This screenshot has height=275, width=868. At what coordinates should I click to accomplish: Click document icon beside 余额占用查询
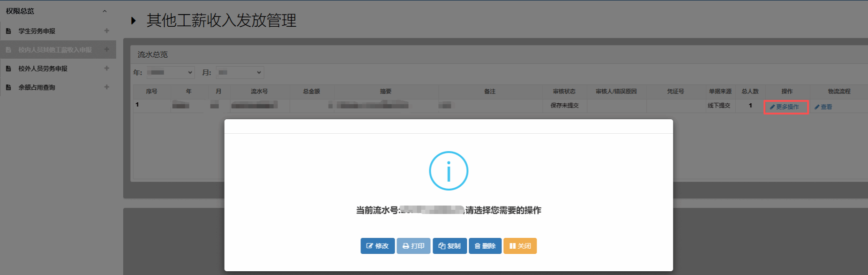point(8,87)
